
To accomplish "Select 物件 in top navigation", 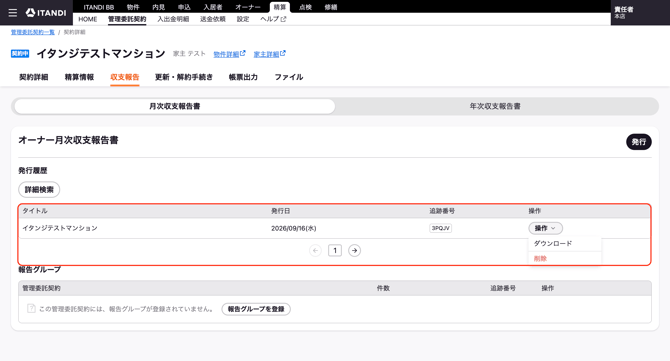I will coord(133,7).
